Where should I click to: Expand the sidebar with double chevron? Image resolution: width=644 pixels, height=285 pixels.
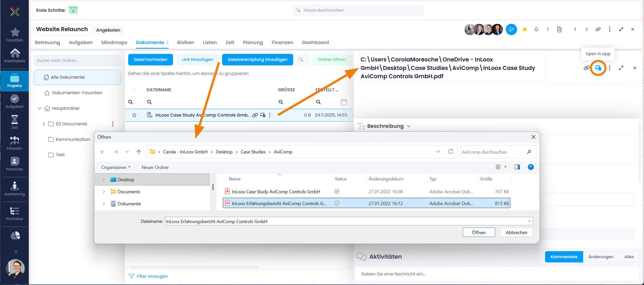point(16,251)
